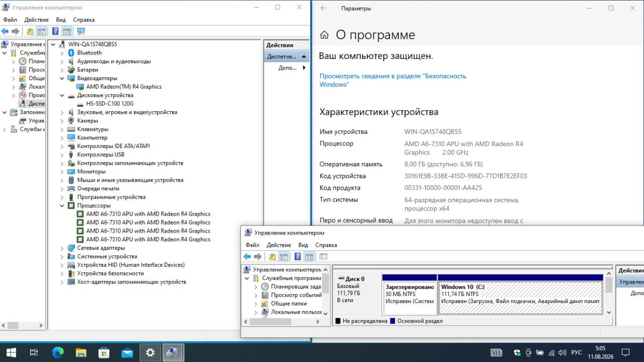Click Up one level icon in Disk Management toolbar

(272, 257)
